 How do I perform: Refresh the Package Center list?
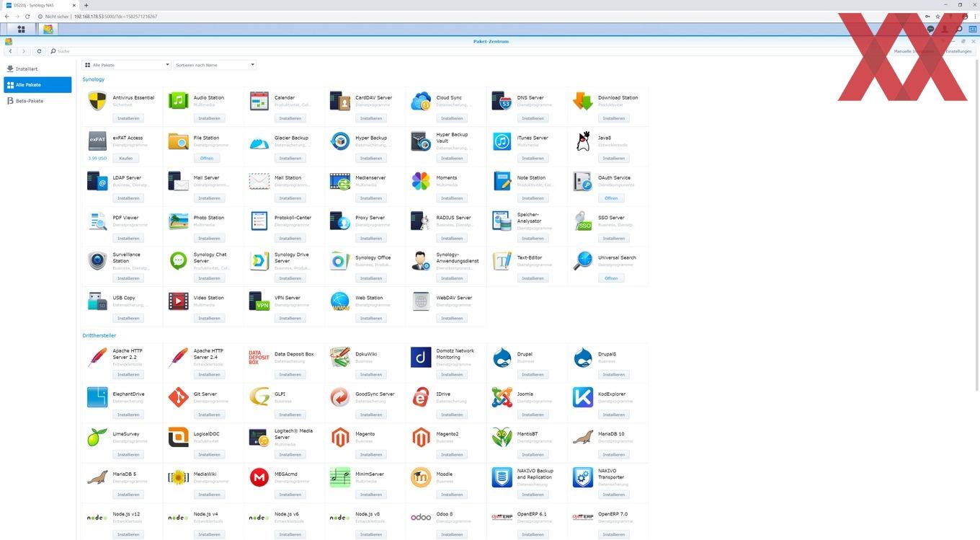[x=39, y=51]
